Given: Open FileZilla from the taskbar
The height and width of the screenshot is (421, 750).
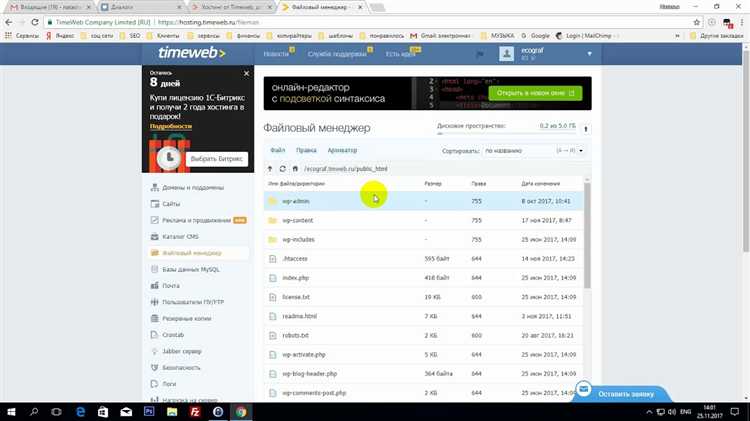Looking at the screenshot, I should point(195,412).
